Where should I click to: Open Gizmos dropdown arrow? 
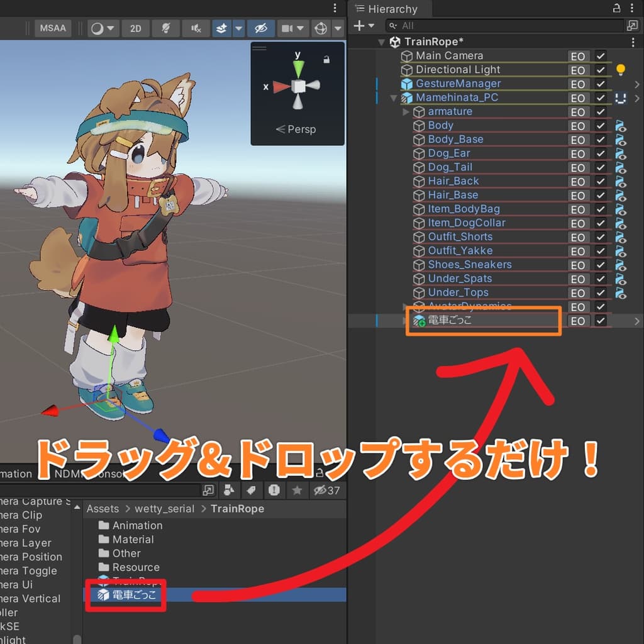(338, 28)
